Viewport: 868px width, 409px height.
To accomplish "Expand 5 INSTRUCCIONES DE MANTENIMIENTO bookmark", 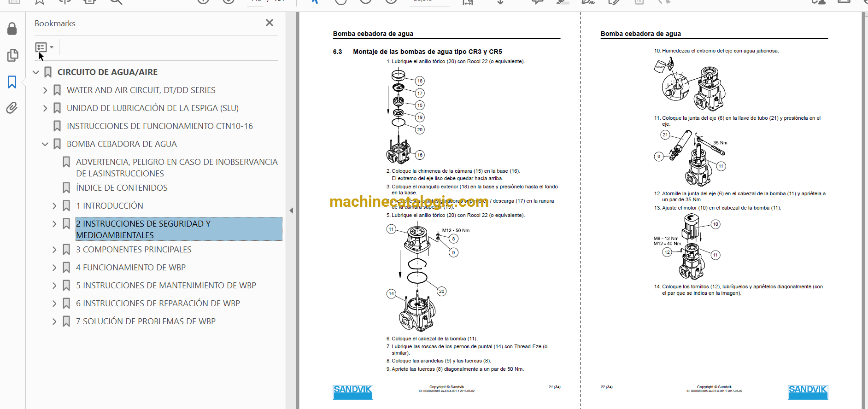I will 54,286.
